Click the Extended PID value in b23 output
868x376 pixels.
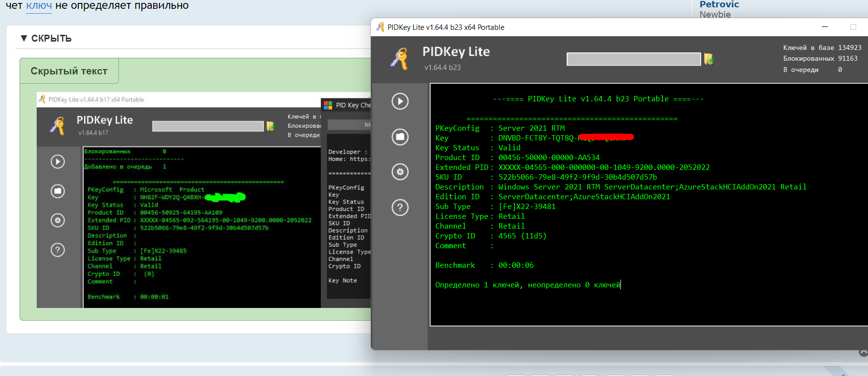[x=604, y=167]
